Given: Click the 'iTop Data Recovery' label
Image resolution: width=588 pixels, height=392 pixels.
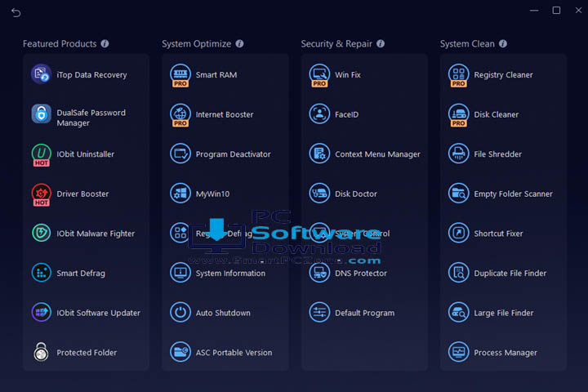Looking at the screenshot, I should (x=91, y=75).
